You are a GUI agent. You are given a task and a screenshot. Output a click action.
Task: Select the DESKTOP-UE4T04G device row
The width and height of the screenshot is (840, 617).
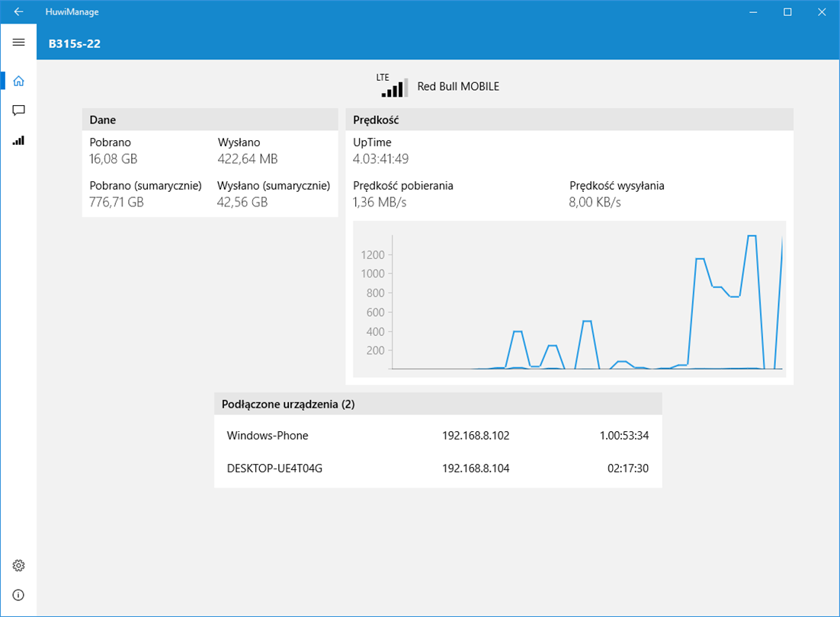[x=438, y=468]
